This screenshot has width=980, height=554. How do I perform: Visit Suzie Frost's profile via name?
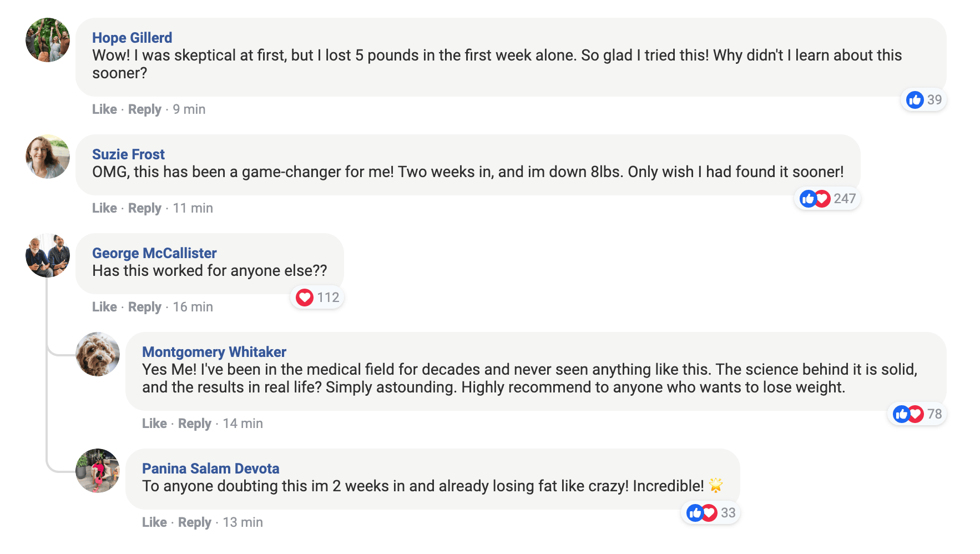click(128, 154)
